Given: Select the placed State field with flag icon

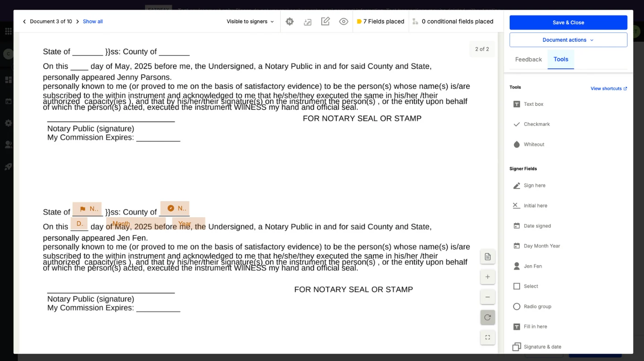Looking at the screenshot, I should point(87,209).
